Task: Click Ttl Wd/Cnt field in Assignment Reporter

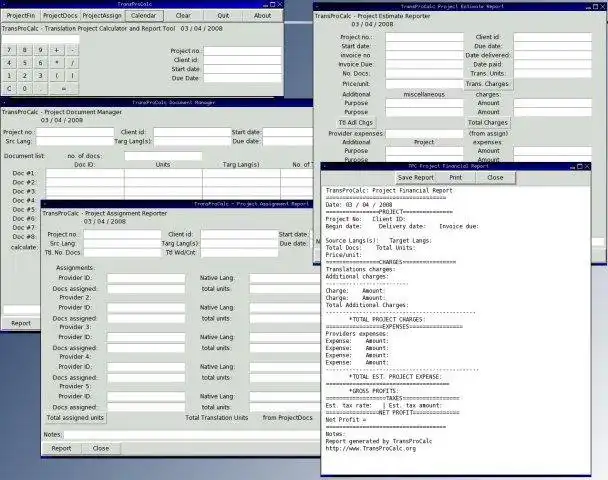Action: tap(239, 253)
